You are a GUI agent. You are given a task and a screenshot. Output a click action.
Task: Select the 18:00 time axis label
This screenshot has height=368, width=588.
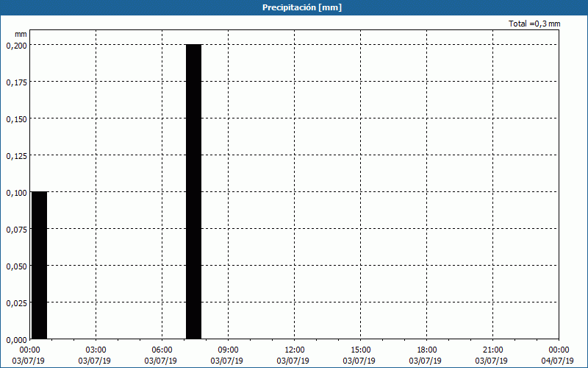[x=427, y=350]
